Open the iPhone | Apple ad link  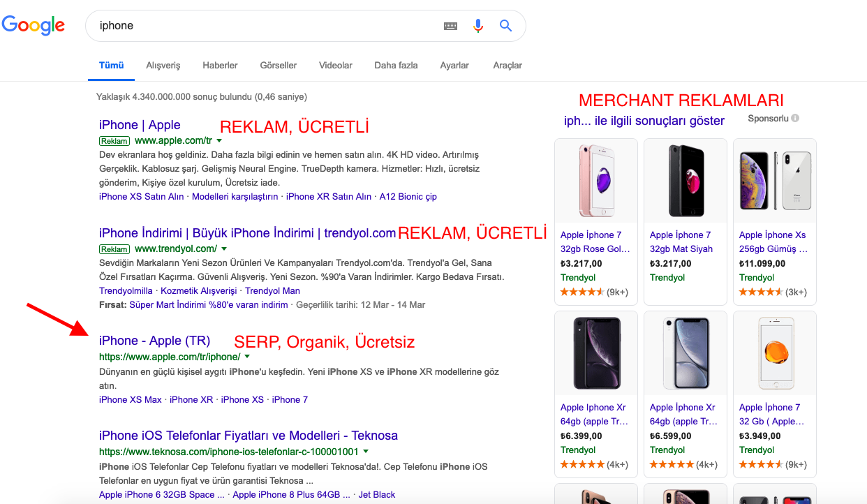coord(140,125)
